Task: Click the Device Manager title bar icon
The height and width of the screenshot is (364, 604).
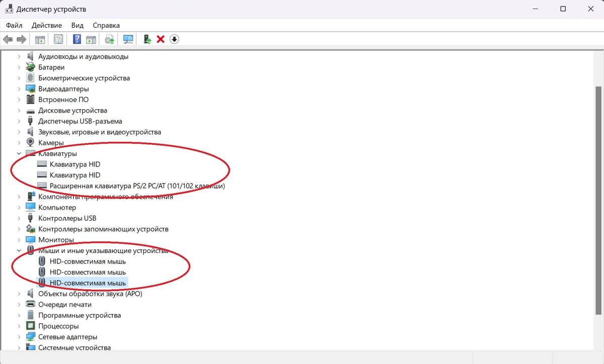Action: (9, 9)
